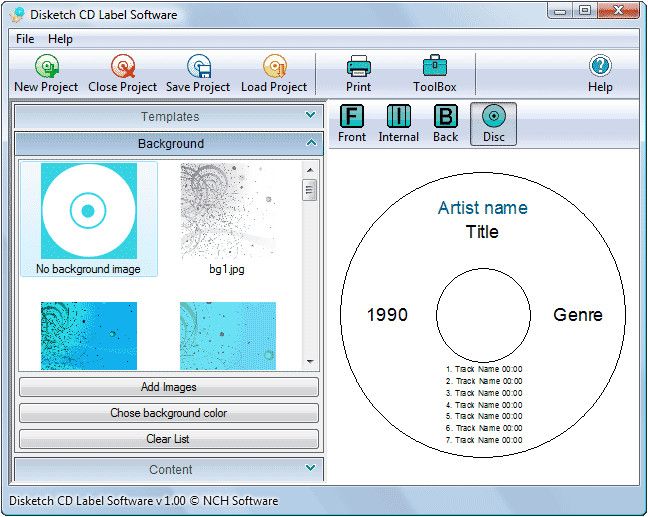Viewport: 648px width, 517px height.
Task: Minimize the Disketch window
Action: coord(560,11)
